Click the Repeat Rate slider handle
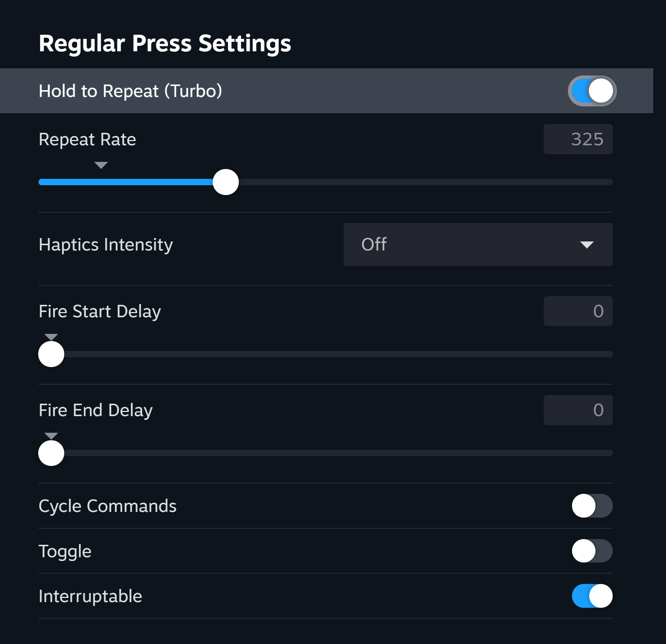Screen dimensions: 666x644 click(226, 182)
